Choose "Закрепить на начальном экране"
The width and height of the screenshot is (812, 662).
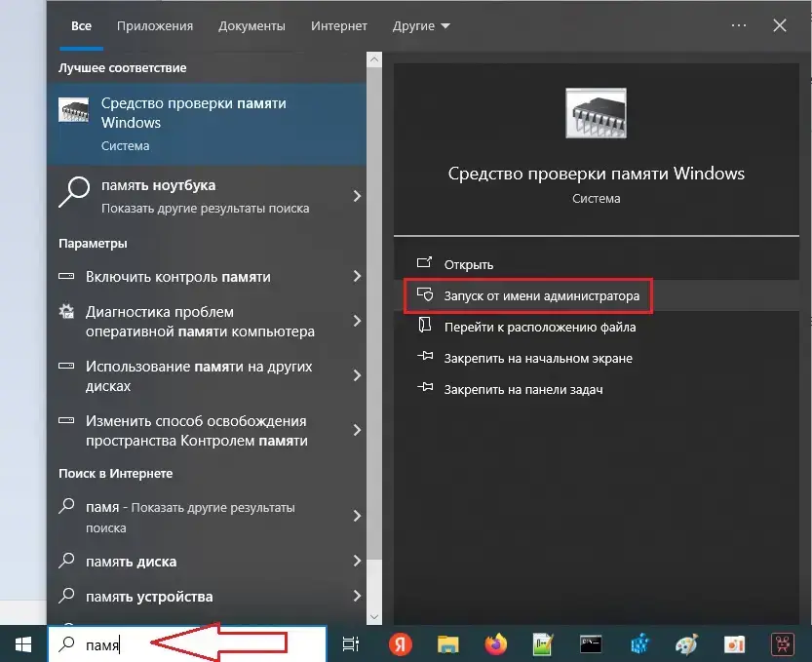tap(597, 358)
